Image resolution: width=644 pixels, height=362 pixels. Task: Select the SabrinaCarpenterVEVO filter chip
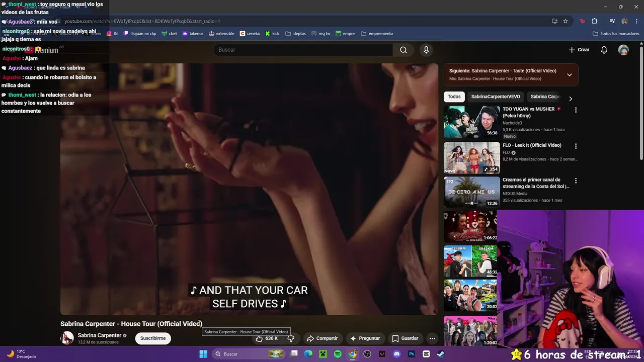tap(496, 97)
